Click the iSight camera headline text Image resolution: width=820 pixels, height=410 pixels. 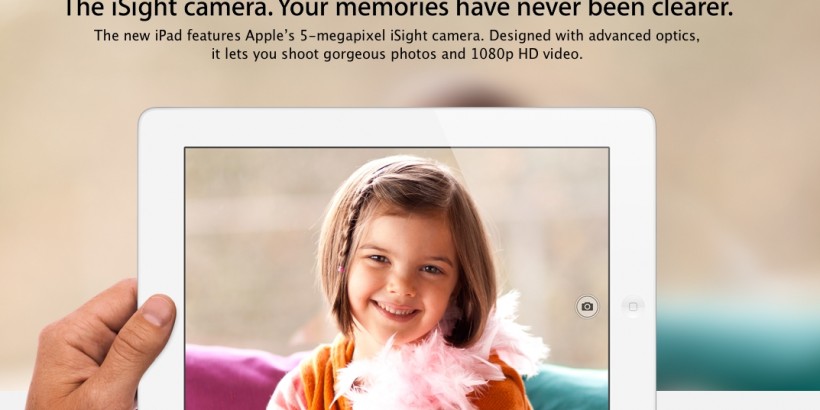(x=398, y=9)
